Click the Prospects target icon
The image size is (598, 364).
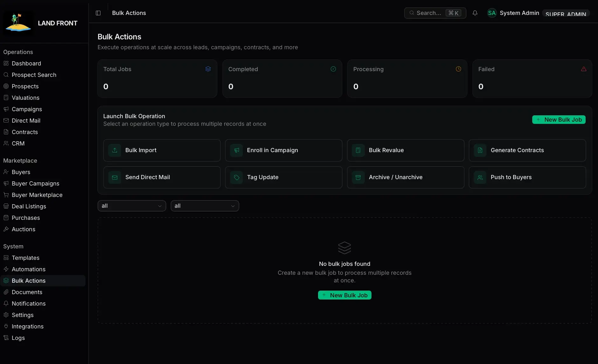point(6,86)
